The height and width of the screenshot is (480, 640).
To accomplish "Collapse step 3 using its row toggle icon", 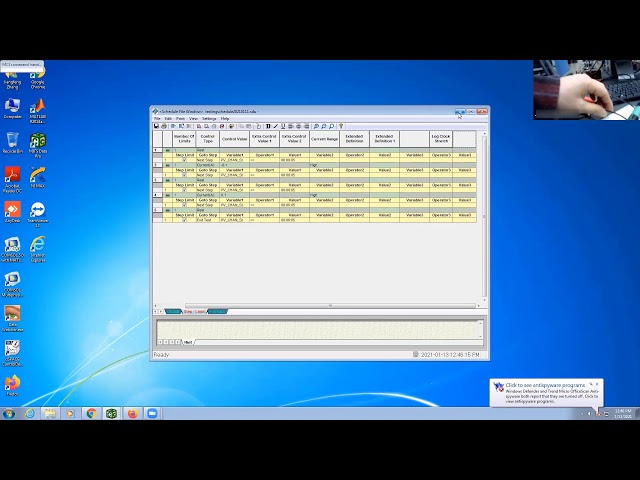I will click(x=167, y=180).
